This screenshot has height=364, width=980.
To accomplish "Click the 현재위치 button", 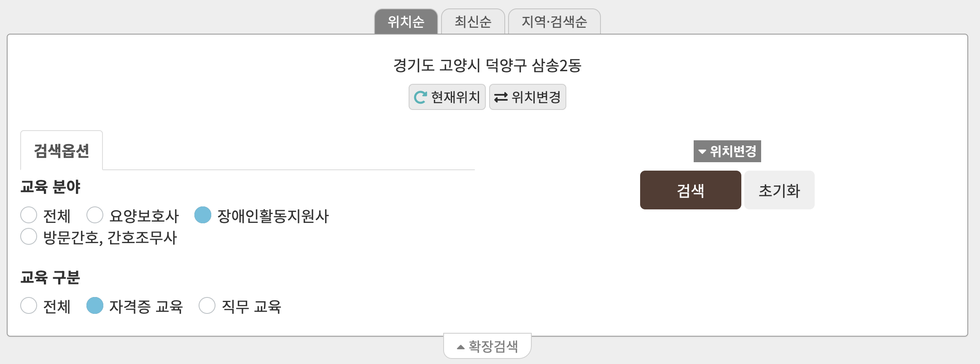I will [x=446, y=97].
